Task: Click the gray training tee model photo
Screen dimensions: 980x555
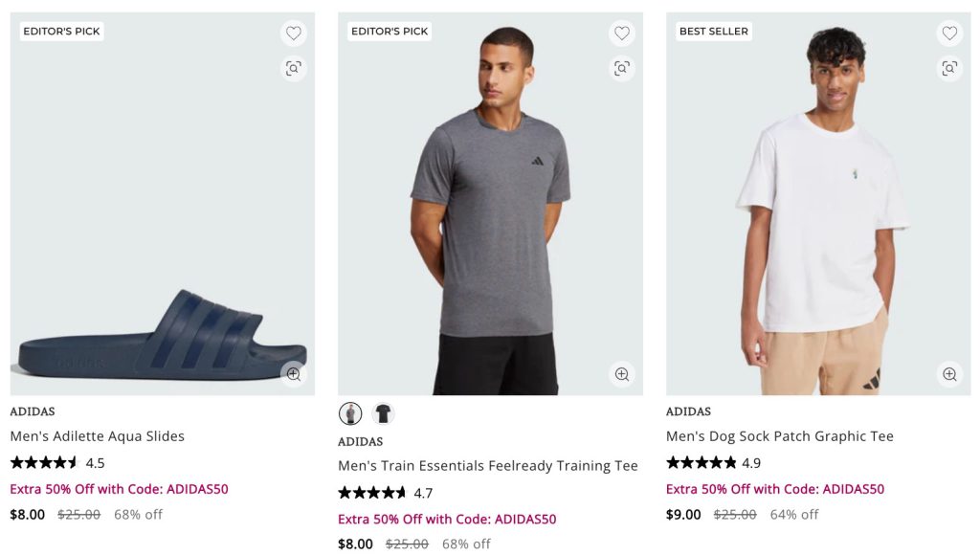Action: click(x=490, y=211)
